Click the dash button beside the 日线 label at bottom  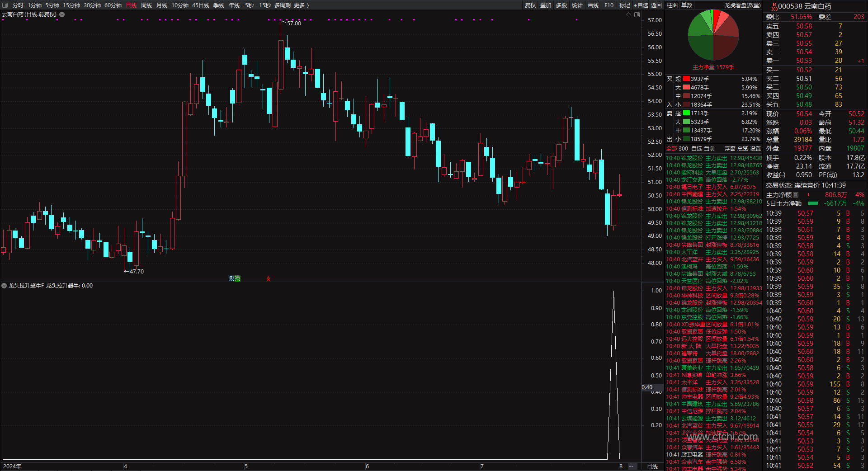point(631,466)
